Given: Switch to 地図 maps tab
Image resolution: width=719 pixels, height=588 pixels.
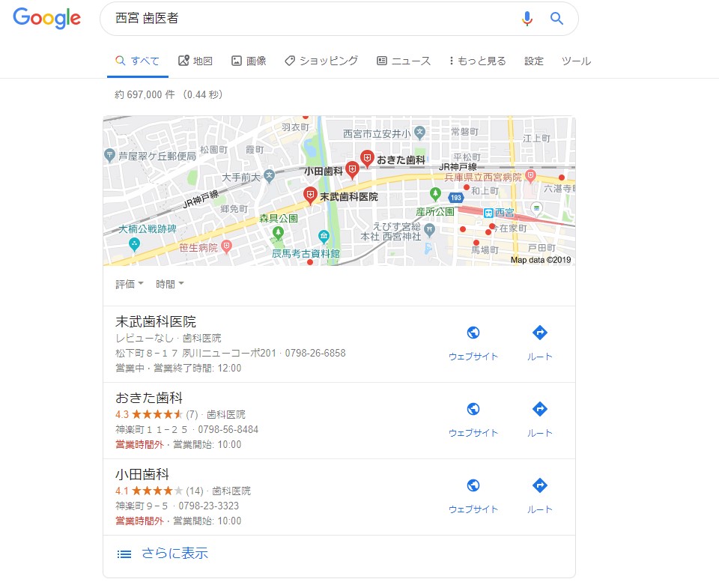Looking at the screenshot, I should pyautogui.click(x=195, y=61).
